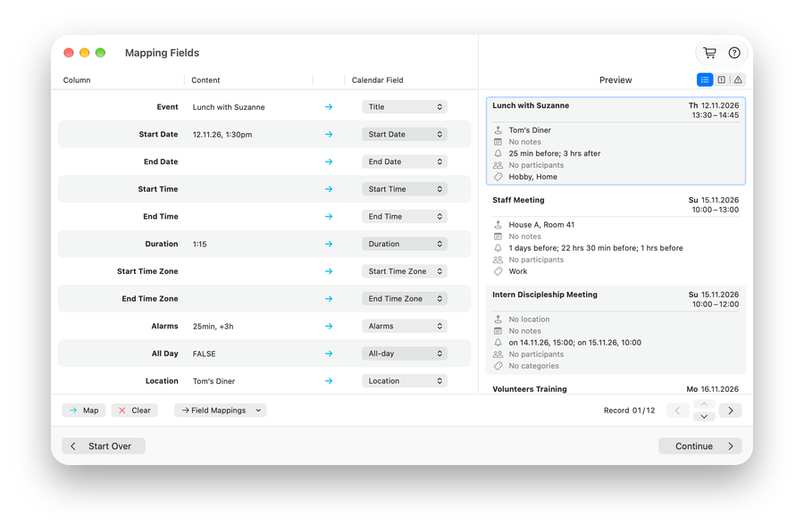The height and width of the screenshot is (532, 804).
Task: Click 'Record 01/12' counter text
Action: (x=629, y=411)
